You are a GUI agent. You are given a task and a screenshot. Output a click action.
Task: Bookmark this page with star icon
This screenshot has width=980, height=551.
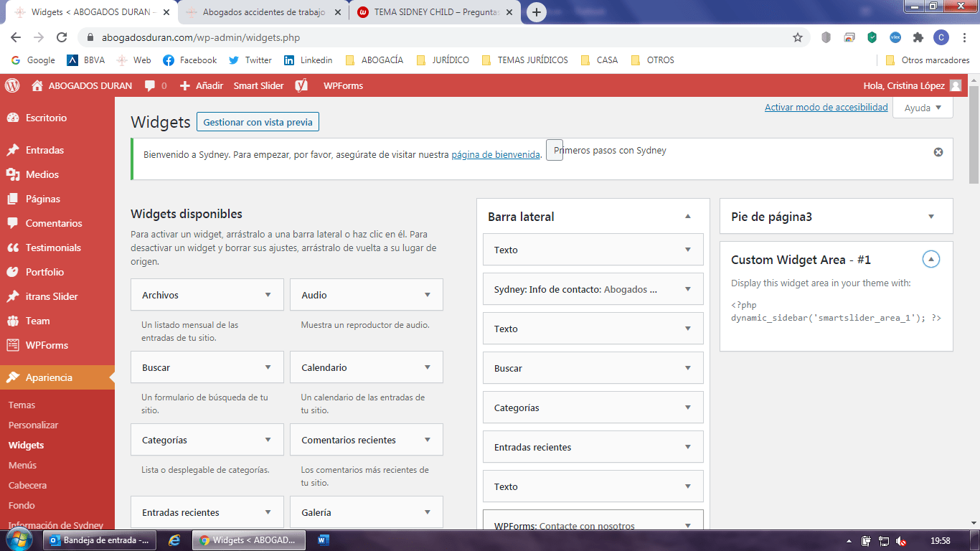[x=797, y=37]
